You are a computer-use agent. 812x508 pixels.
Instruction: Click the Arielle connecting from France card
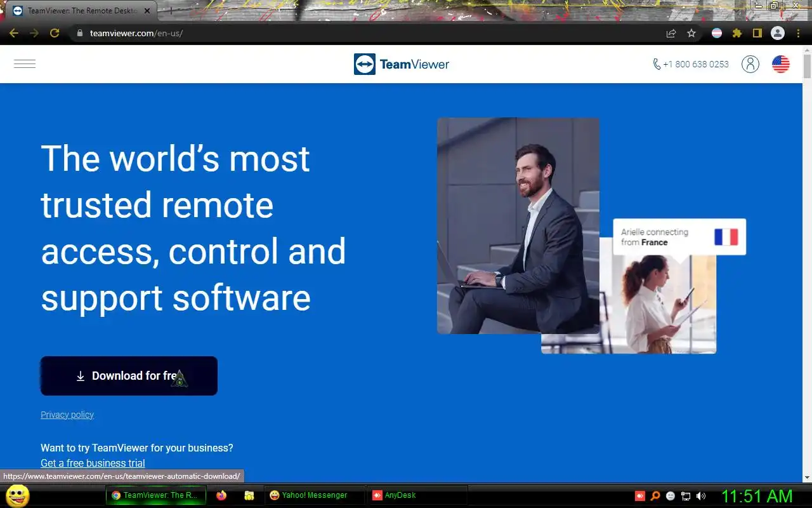point(679,237)
